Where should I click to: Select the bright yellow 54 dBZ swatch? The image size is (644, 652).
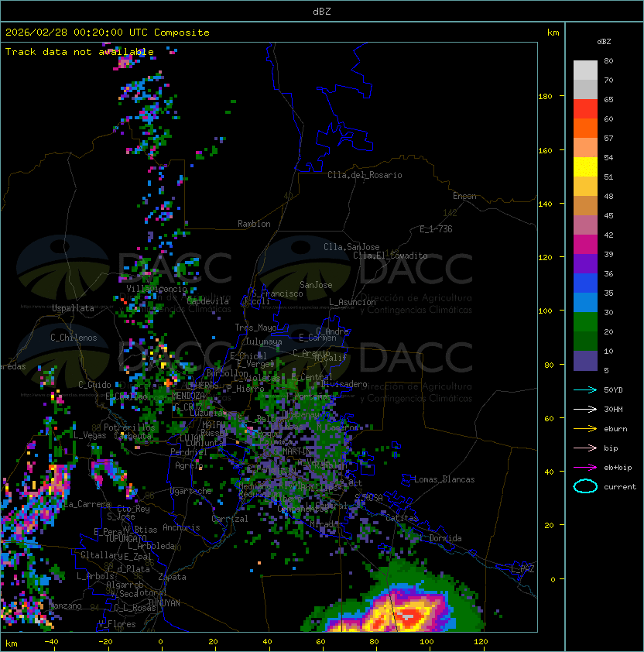click(585, 167)
